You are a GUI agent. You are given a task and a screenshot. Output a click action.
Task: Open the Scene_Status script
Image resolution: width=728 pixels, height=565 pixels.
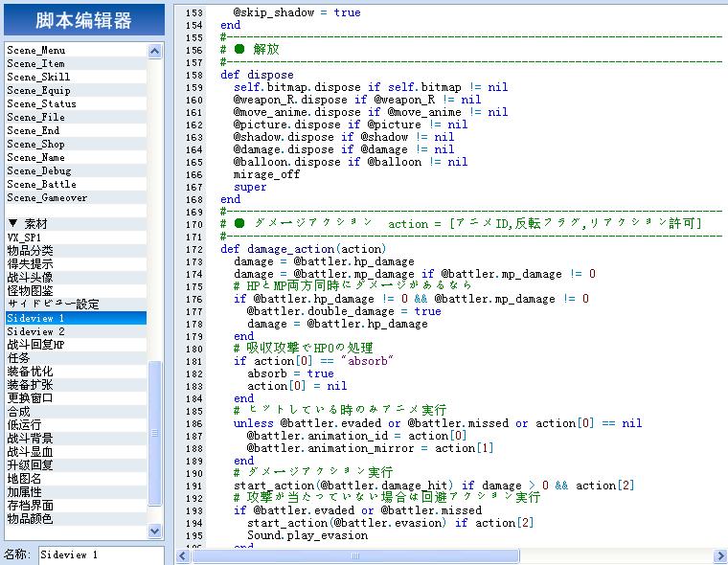[x=76, y=104]
